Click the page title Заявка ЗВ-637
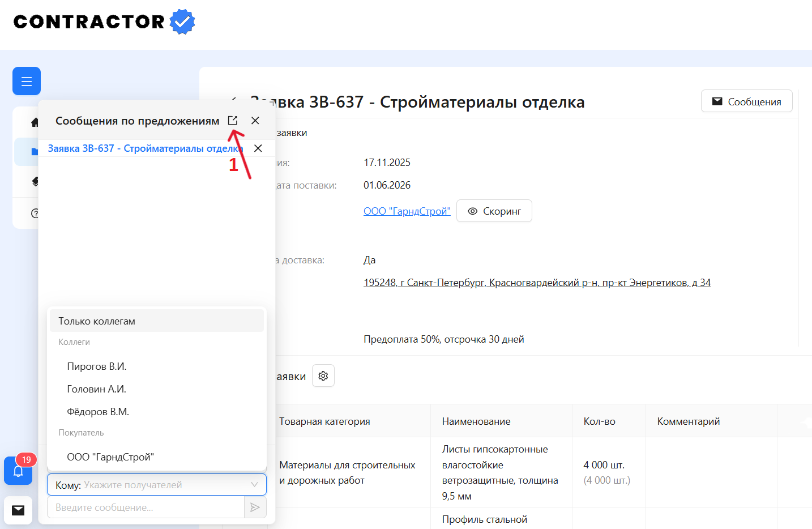The width and height of the screenshot is (812, 529). pos(417,102)
